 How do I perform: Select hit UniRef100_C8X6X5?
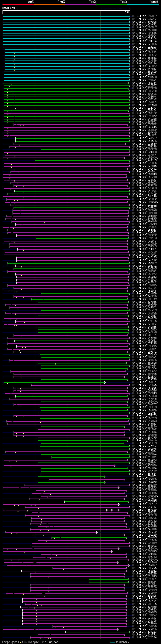point(144,538)
